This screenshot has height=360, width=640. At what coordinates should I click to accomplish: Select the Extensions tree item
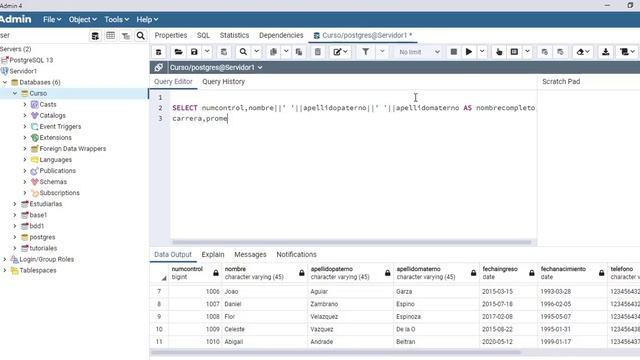(56, 138)
